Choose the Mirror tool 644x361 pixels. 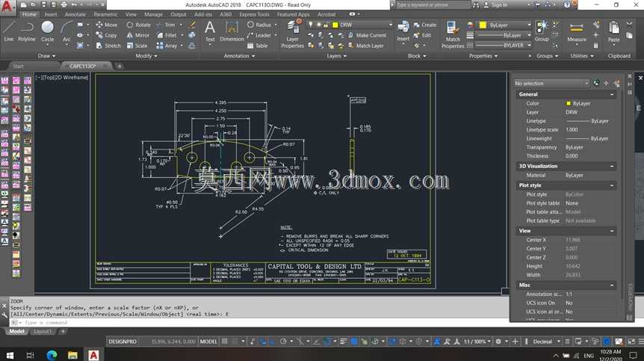click(x=138, y=35)
